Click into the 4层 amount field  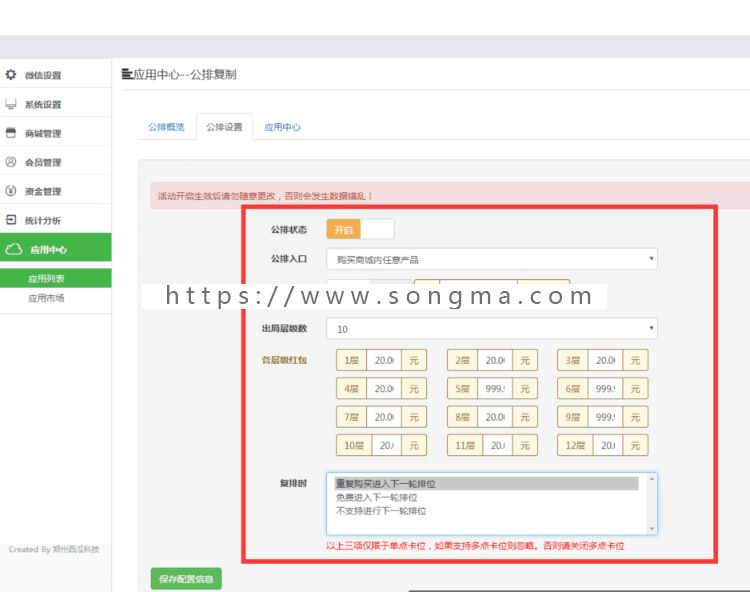pyautogui.click(x=384, y=389)
